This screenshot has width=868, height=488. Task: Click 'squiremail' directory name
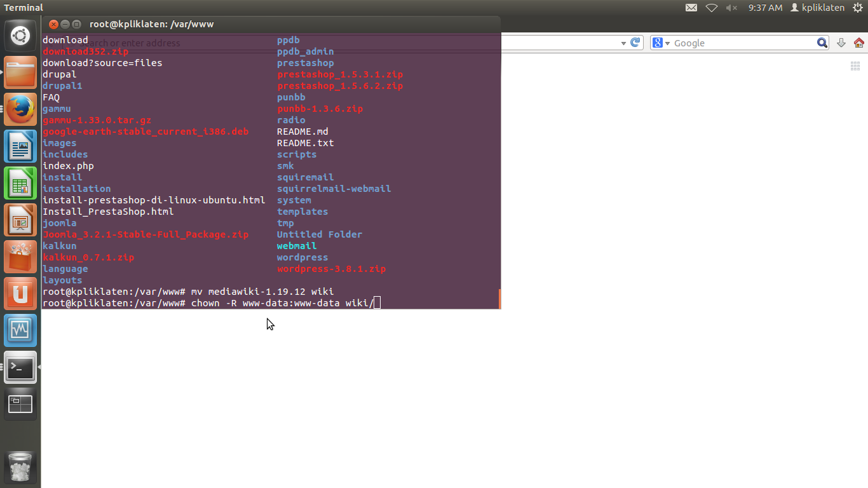tap(305, 177)
